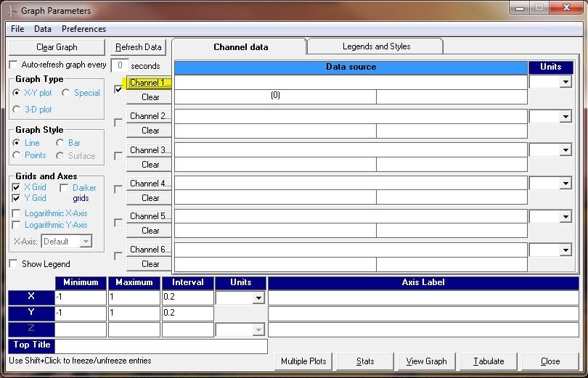Clear Channel 1 data

150,97
